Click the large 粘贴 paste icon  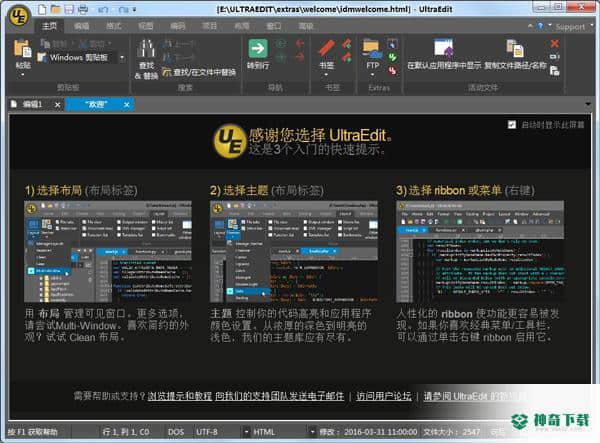pos(23,49)
